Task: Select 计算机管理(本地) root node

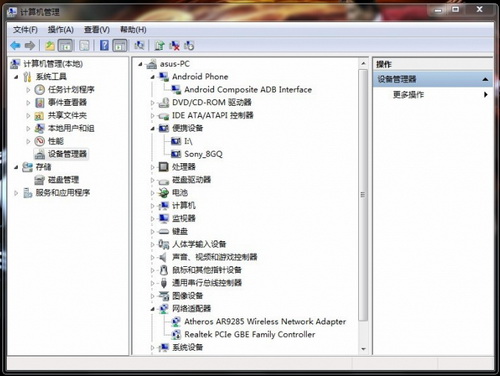Action: coord(53,64)
